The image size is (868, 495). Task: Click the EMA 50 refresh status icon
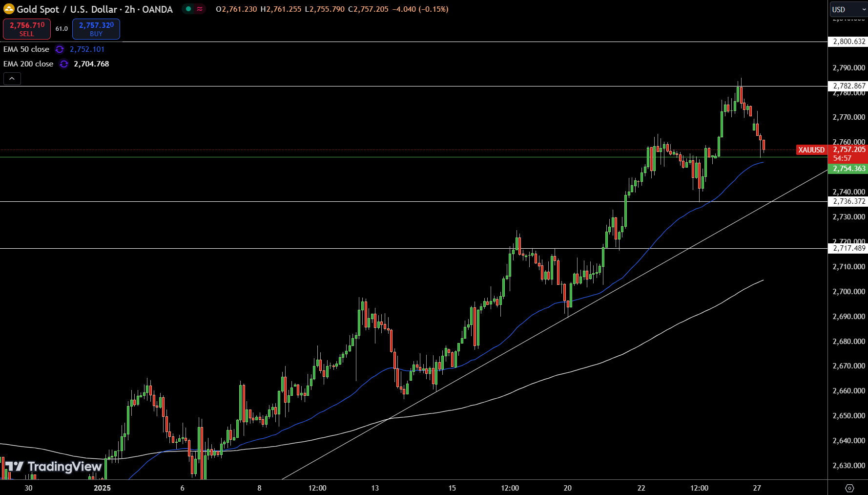(x=60, y=49)
